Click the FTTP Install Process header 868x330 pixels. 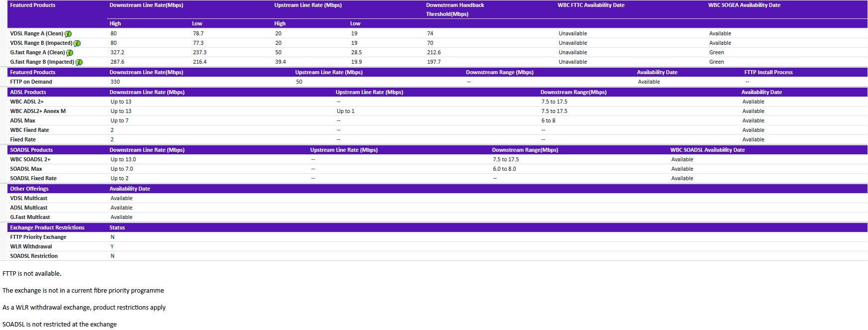[x=768, y=73]
